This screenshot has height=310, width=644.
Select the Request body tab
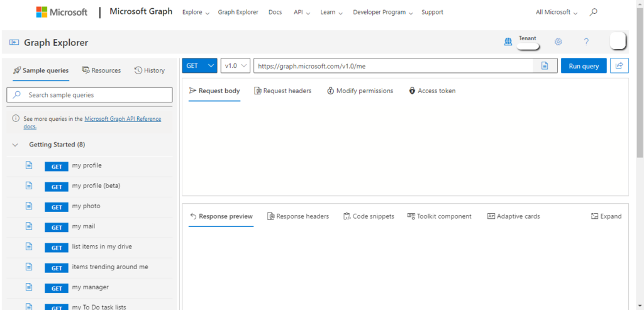coord(214,91)
